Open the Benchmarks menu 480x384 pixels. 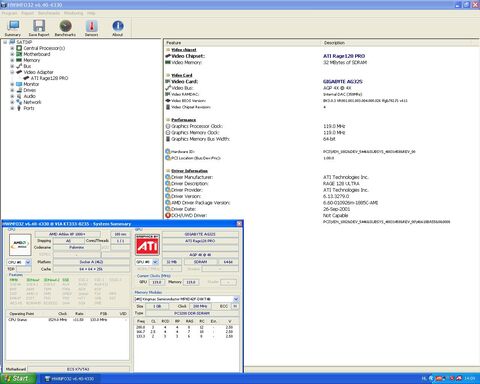click(x=49, y=13)
